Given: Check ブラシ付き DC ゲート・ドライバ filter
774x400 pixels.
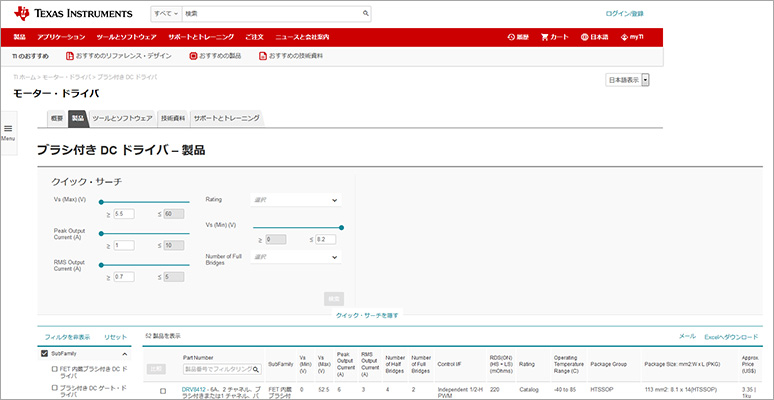Looking at the screenshot, I should (54, 388).
